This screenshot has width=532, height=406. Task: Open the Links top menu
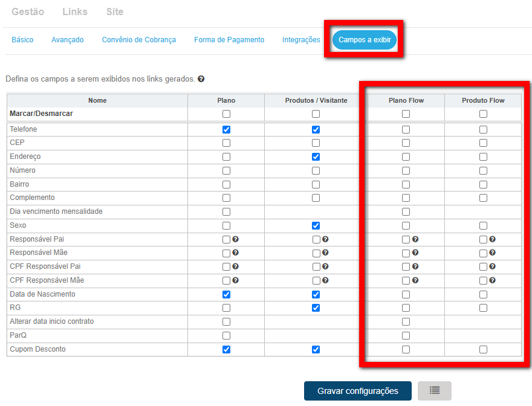[75, 12]
